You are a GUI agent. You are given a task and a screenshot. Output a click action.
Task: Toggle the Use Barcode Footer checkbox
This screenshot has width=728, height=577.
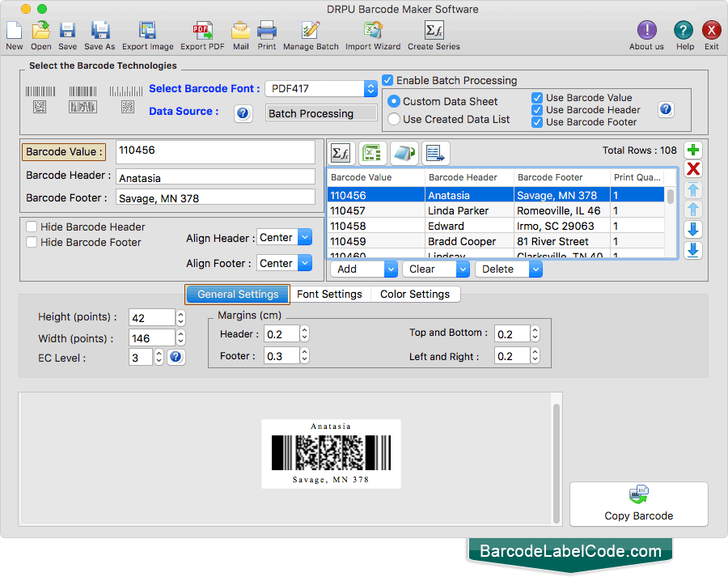[x=537, y=122]
